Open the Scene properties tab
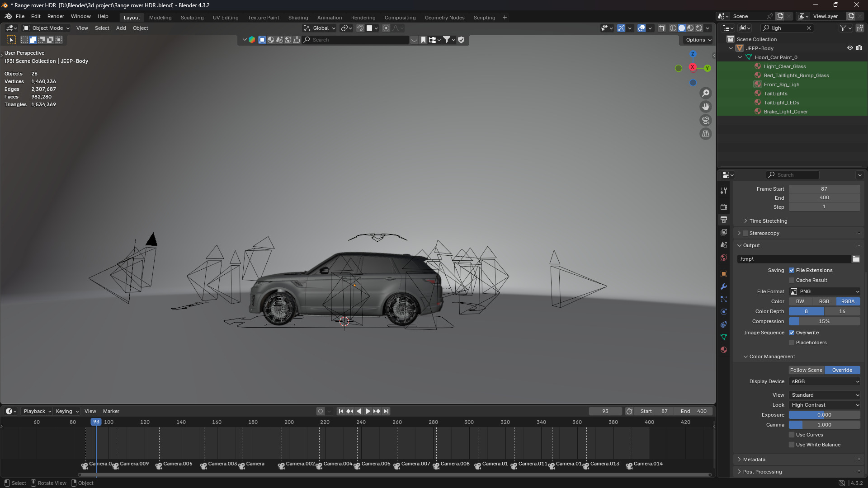Image resolution: width=868 pixels, height=488 pixels. (x=724, y=244)
